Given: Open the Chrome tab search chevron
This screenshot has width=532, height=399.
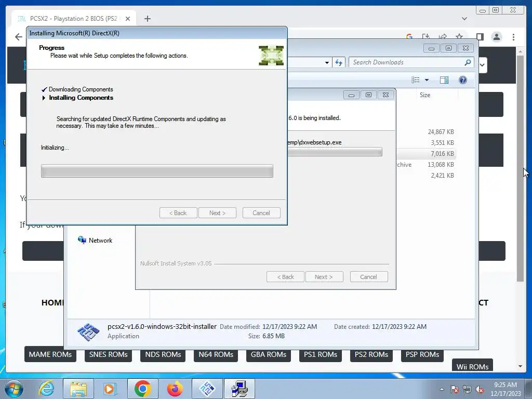Looking at the screenshot, I should click(x=464, y=19).
